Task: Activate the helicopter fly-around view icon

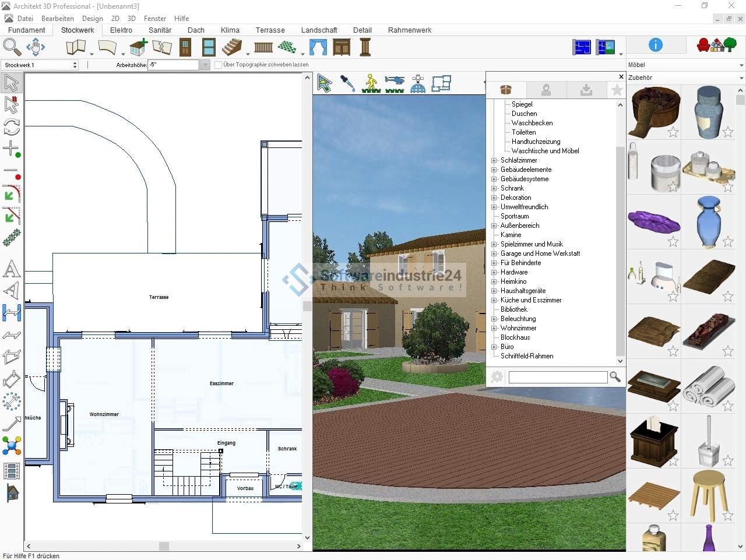Action: click(x=395, y=83)
